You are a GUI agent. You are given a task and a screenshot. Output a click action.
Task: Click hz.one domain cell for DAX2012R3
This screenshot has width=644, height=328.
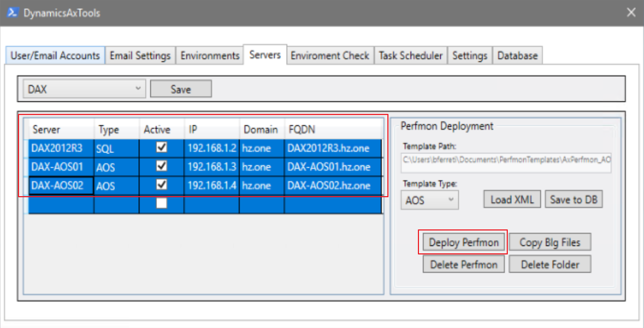tap(262, 148)
